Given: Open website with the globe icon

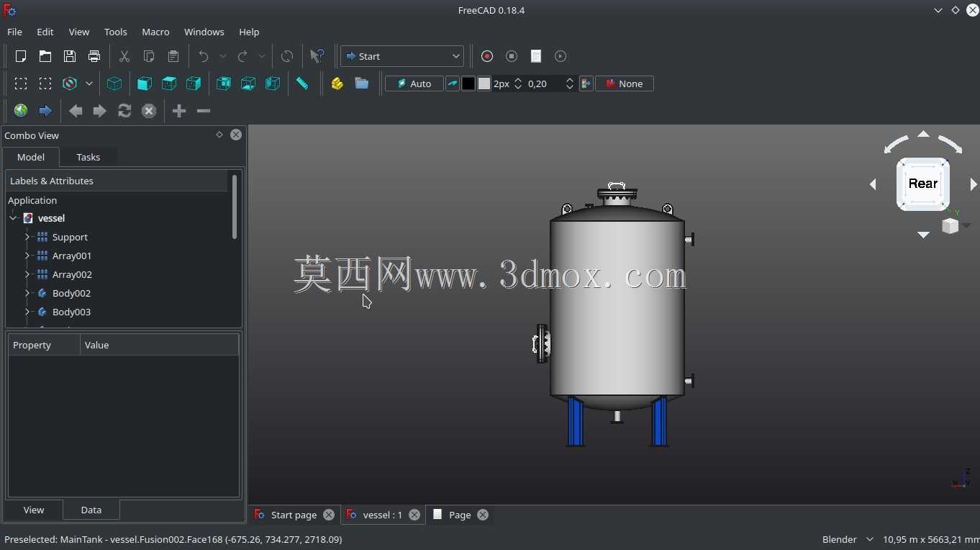Looking at the screenshot, I should coord(21,111).
